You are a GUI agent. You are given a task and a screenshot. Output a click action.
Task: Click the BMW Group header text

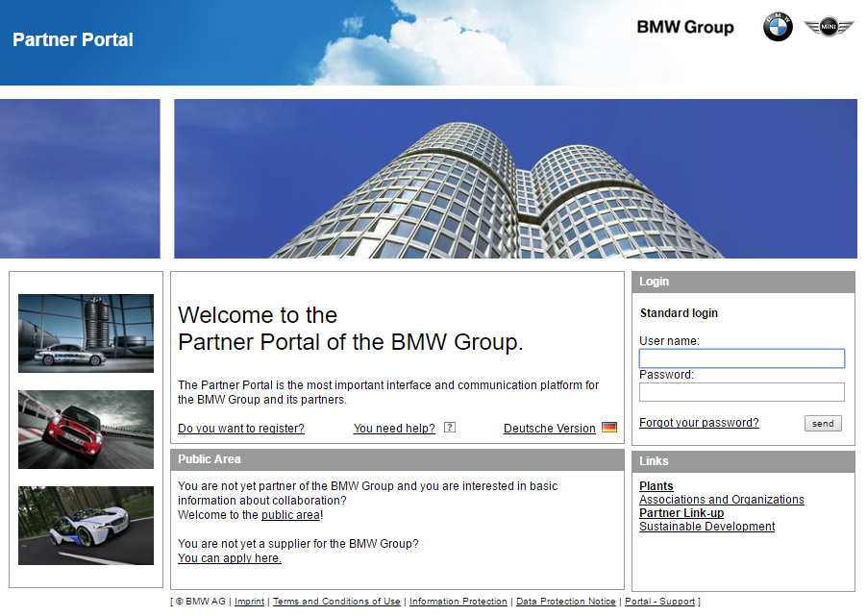pos(685,27)
